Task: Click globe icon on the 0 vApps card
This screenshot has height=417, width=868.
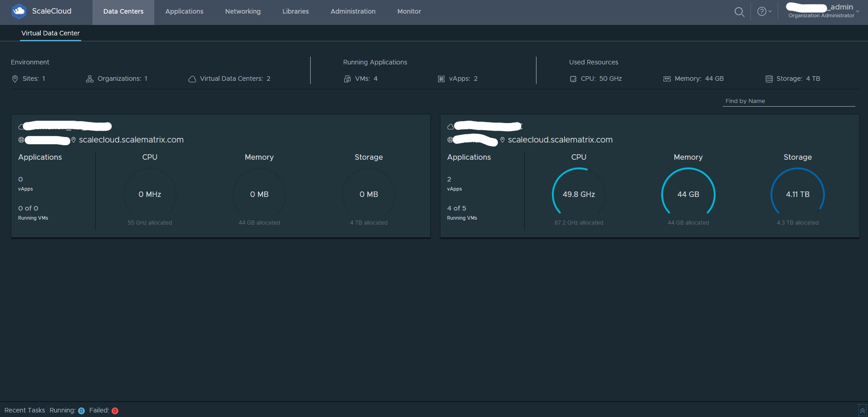Action: (21, 140)
